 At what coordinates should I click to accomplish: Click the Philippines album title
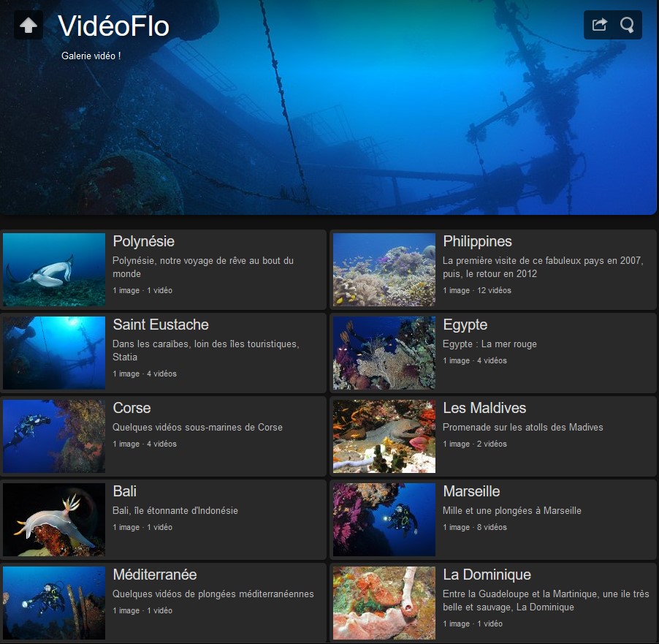click(x=477, y=241)
